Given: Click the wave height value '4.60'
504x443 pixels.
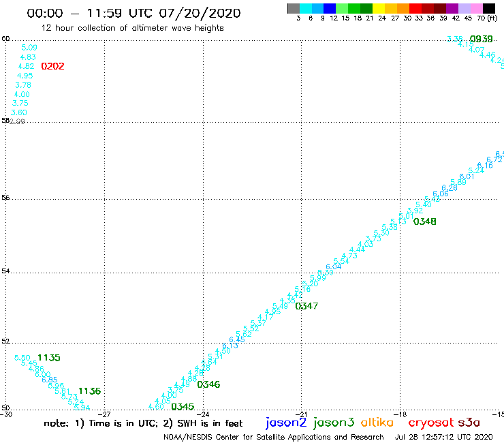Looking at the screenshot, I should click(156, 407).
